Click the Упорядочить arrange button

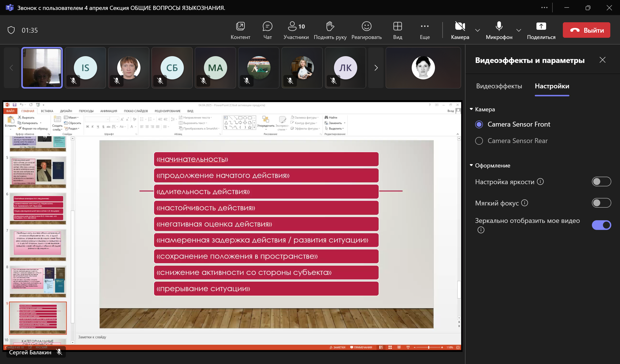coord(266,122)
